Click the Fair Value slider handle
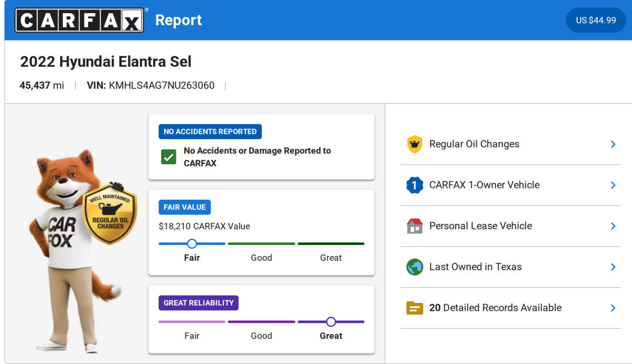This screenshot has width=632, height=364. (192, 243)
